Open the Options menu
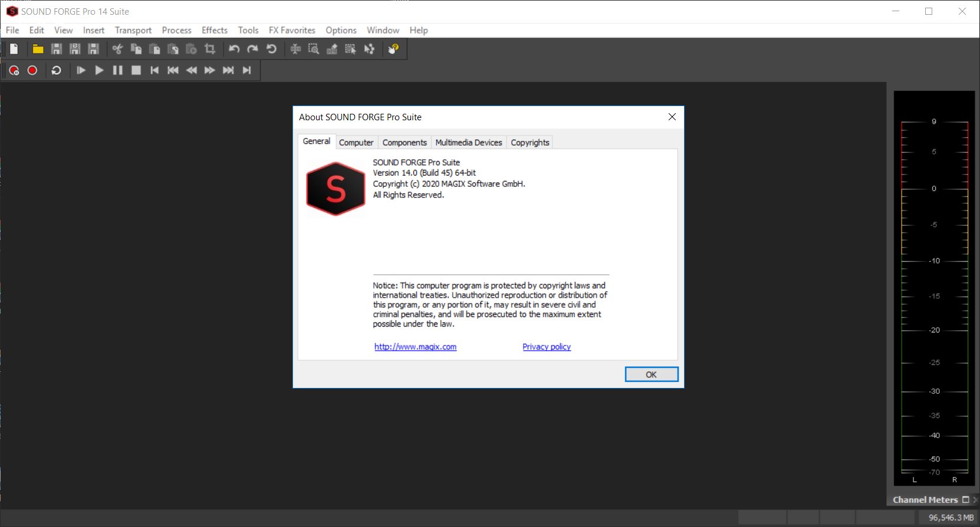The image size is (980, 527). [x=341, y=30]
